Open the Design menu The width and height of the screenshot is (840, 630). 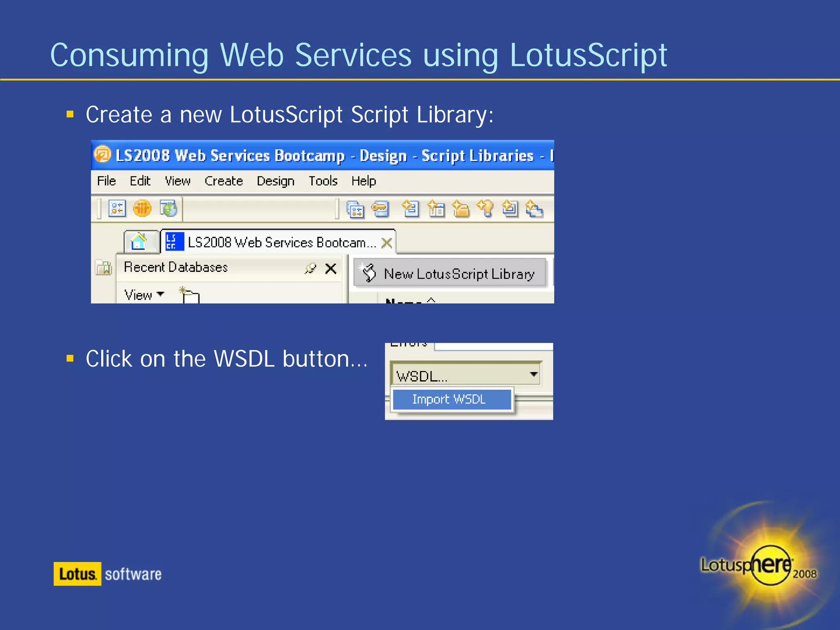[x=276, y=181]
